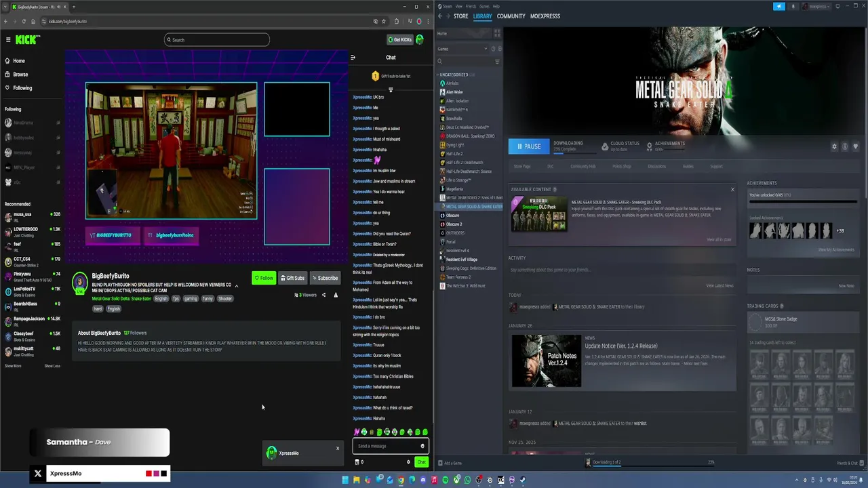Screen dimensions: 868x488
Task: Open Friends & Chat in Steam
Action: (x=850, y=463)
